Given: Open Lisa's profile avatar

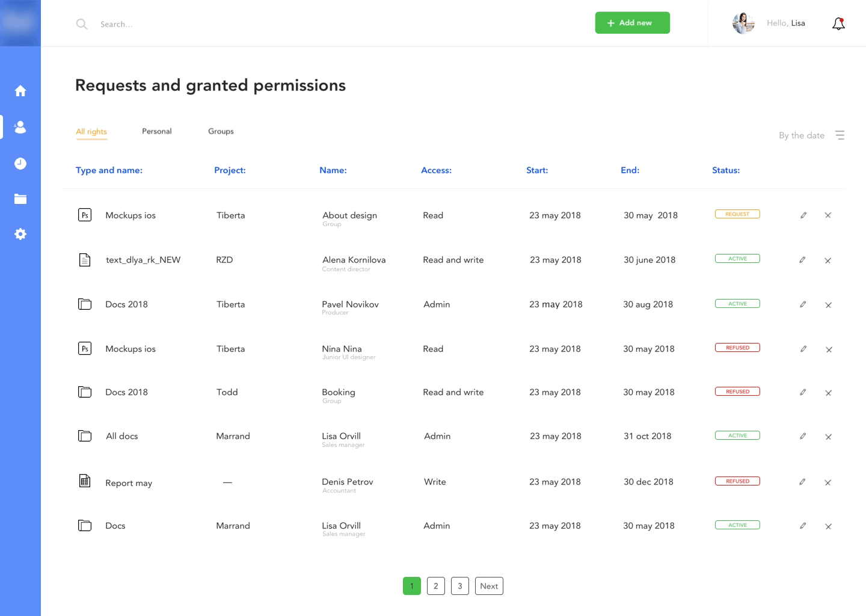Looking at the screenshot, I should click(743, 23).
